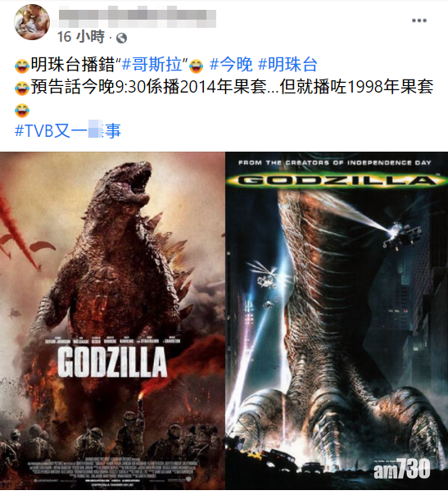Click the laughing emoji before 明珠台播錯
Viewport: 448px width, 495px height.
(x=22, y=66)
